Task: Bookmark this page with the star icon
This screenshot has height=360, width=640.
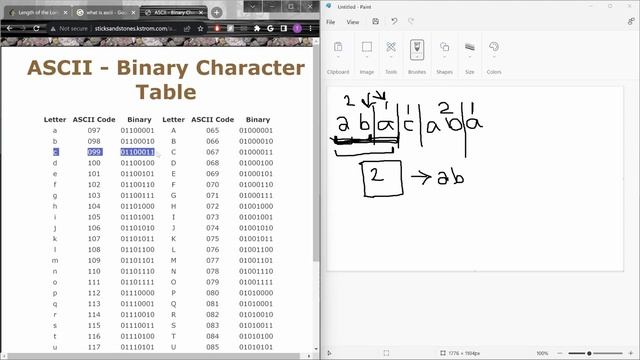Action: (200, 29)
